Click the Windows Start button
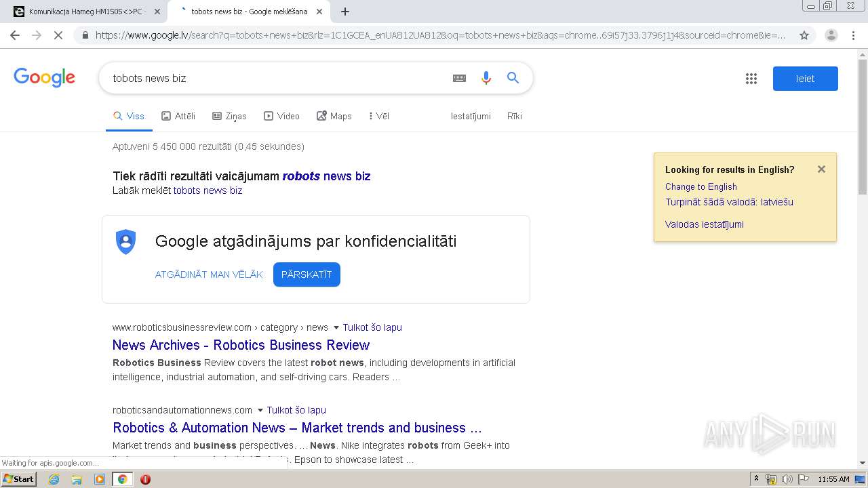The width and height of the screenshot is (868, 488). 19,479
